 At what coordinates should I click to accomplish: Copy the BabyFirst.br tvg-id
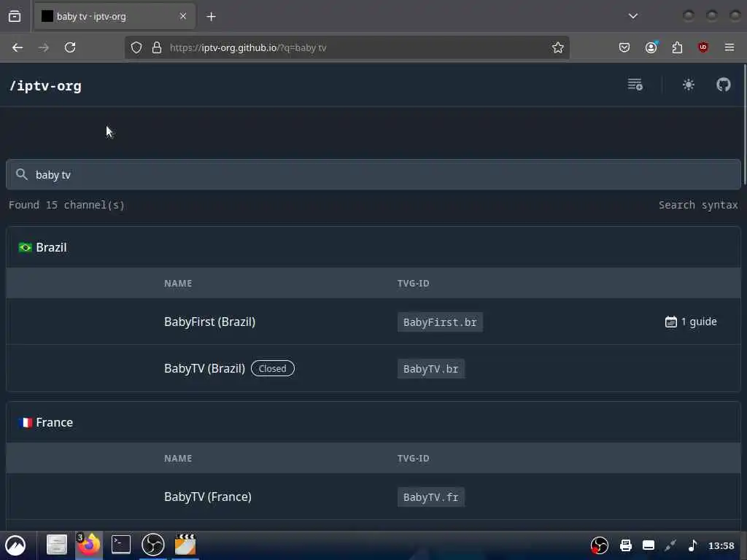440,322
